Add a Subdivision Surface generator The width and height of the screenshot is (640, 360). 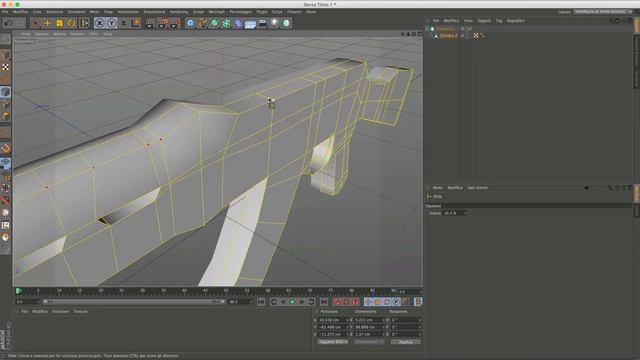(x=214, y=23)
